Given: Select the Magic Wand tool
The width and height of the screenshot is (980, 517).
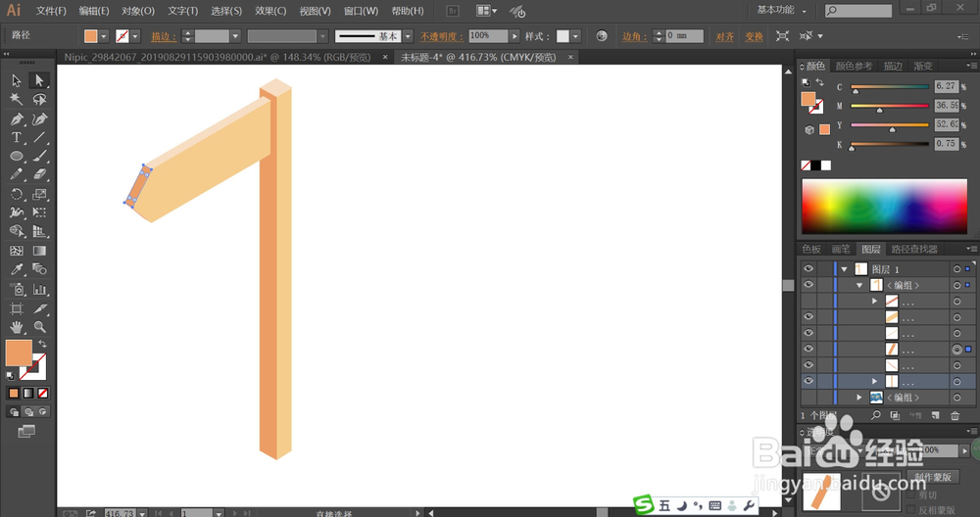Looking at the screenshot, I should (x=17, y=99).
